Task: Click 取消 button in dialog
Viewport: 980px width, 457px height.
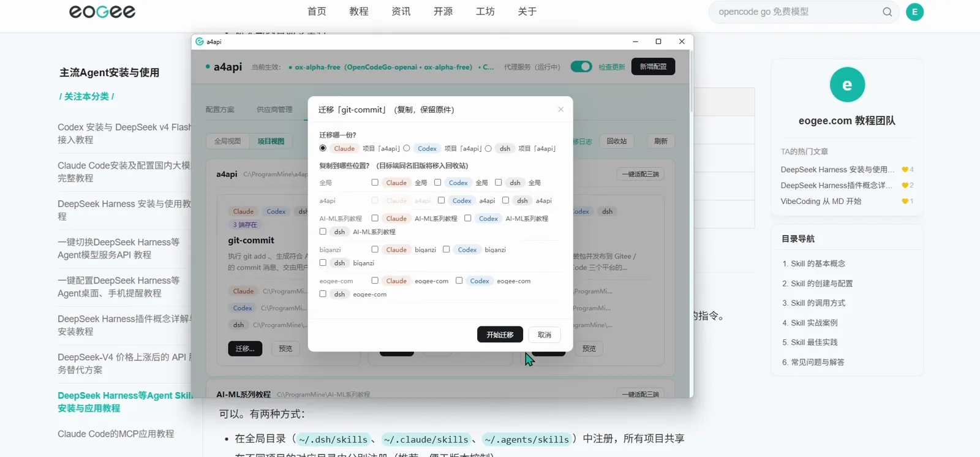Action: point(545,334)
